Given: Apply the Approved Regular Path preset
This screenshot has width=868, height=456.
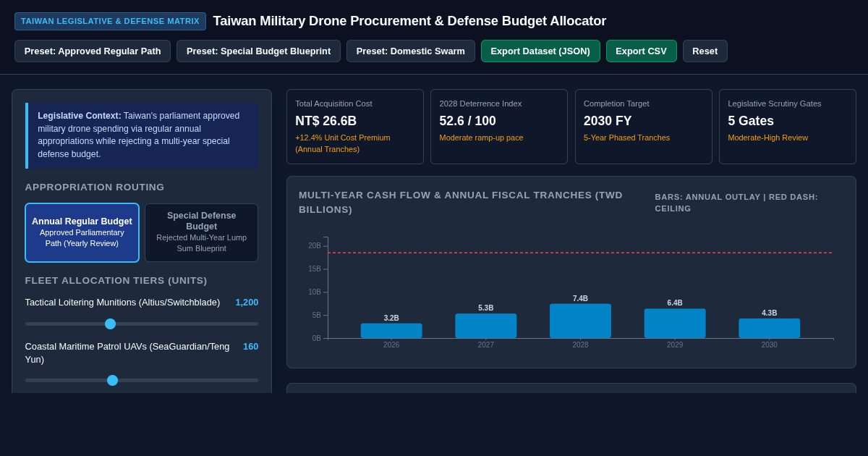Looking at the screenshot, I should [x=93, y=51].
